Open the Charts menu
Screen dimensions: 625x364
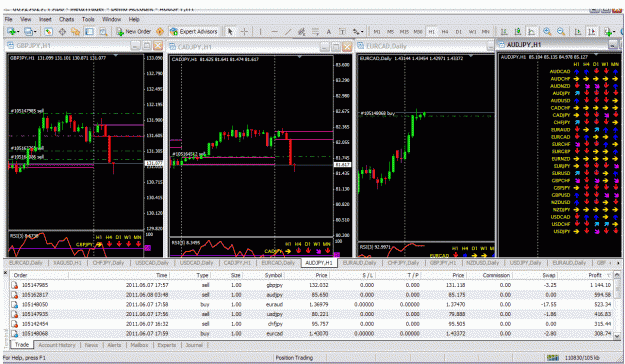point(67,19)
